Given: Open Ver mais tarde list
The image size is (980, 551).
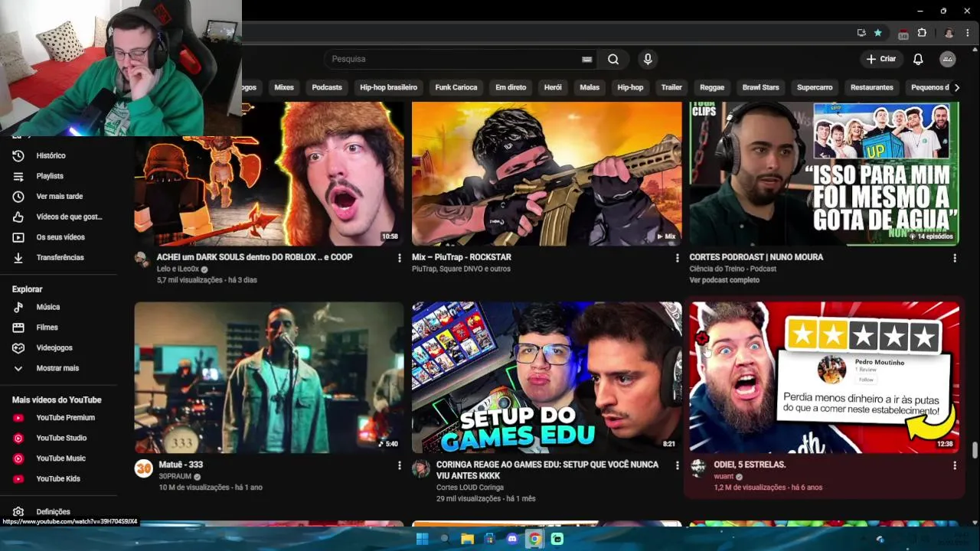Looking at the screenshot, I should [x=59, y=197].
